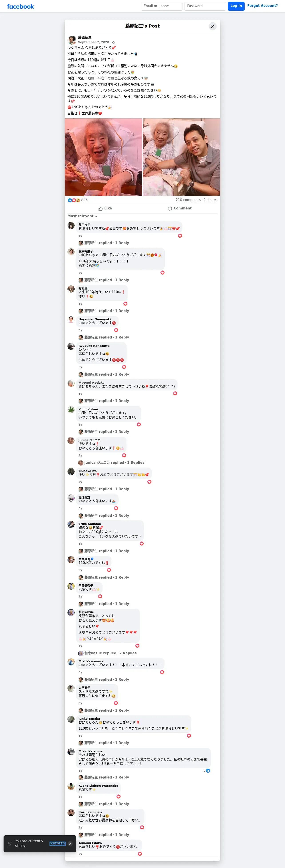
Task: Open the Most relevant sorting dropdown
Action: (83, 216)
